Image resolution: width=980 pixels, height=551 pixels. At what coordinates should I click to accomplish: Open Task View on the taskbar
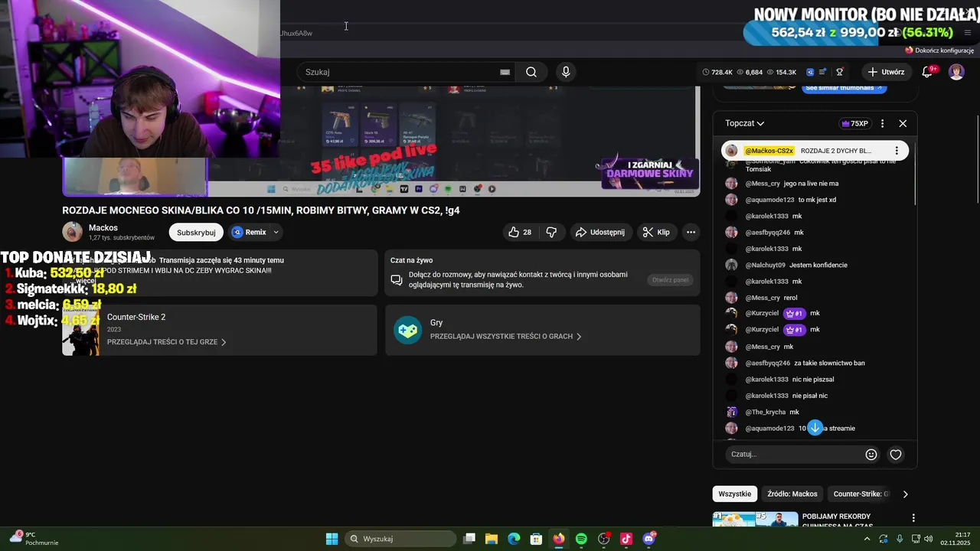pos(469,539)
